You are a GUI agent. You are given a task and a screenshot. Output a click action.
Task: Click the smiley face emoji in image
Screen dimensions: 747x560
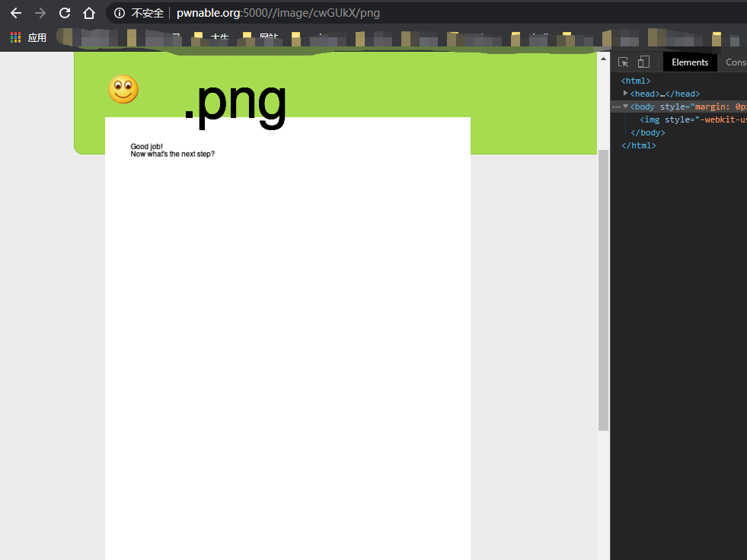tap(123, 90)
